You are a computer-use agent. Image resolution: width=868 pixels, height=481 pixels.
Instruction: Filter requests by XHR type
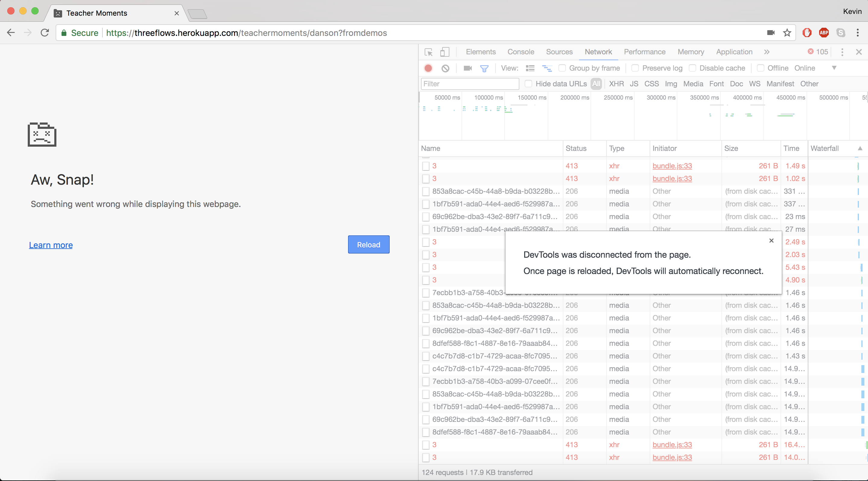tap(616, 84)
